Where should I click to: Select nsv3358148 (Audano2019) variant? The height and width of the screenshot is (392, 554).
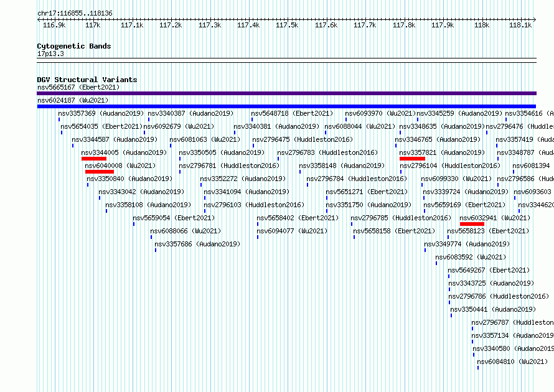342,166
